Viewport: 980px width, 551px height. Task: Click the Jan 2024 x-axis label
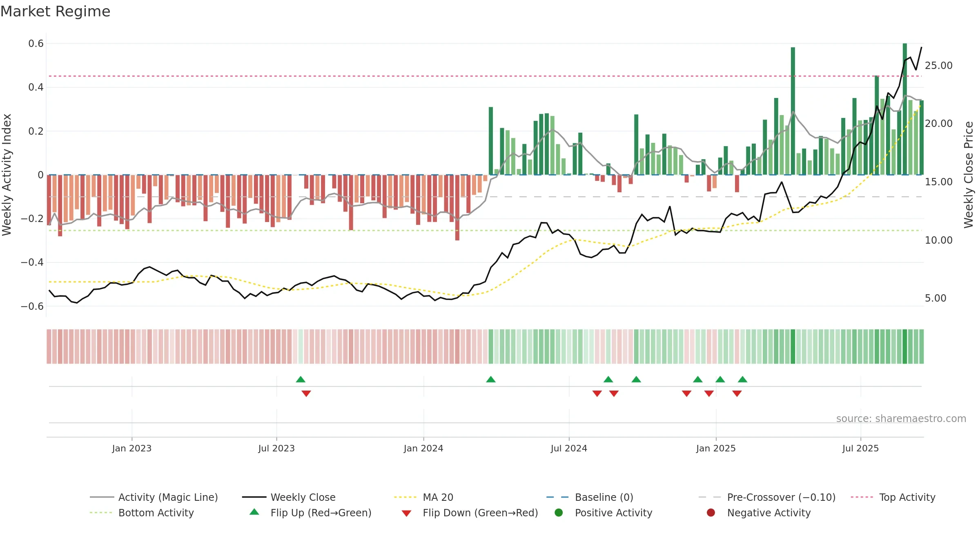click(x=423, y=448)
